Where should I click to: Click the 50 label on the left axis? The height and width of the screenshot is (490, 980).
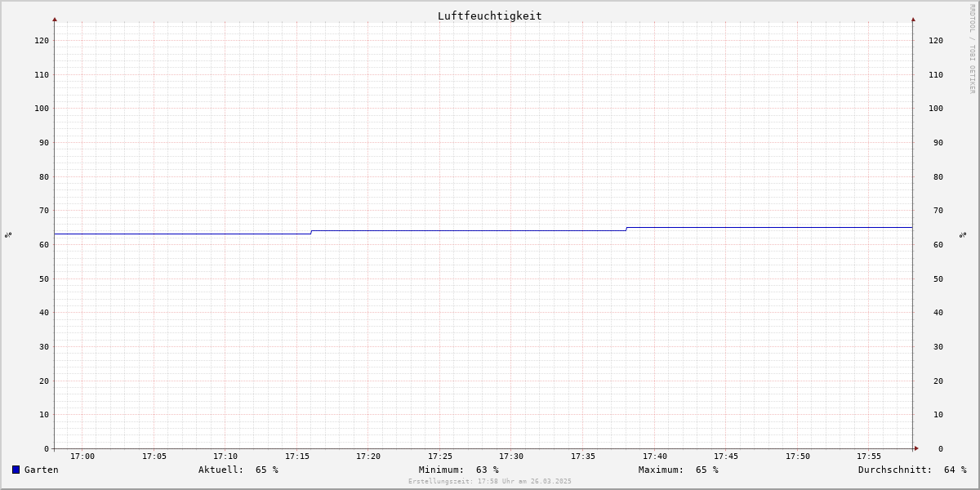click(44, 279)
